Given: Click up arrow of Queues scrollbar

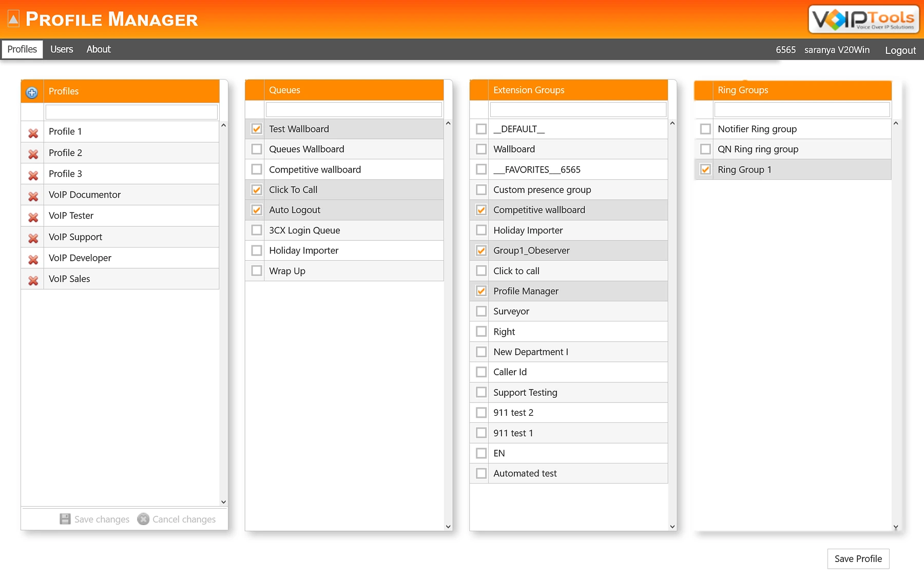Looking at the screenshot, I should pyautogui.click(x=448, y=123).
